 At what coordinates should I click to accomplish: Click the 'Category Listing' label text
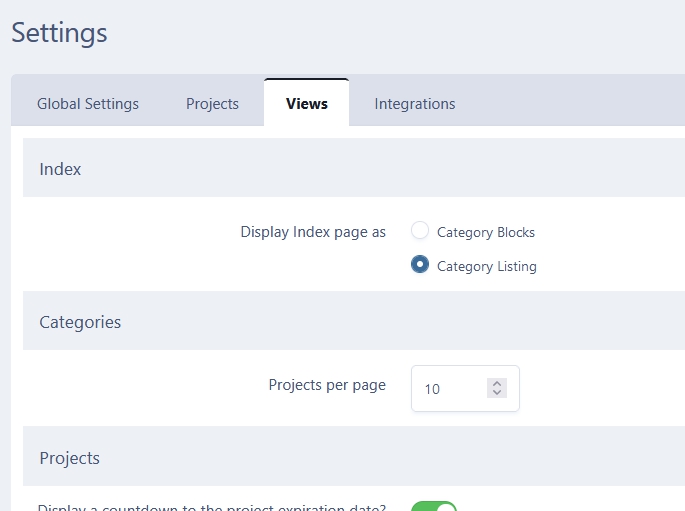[487, 266]
